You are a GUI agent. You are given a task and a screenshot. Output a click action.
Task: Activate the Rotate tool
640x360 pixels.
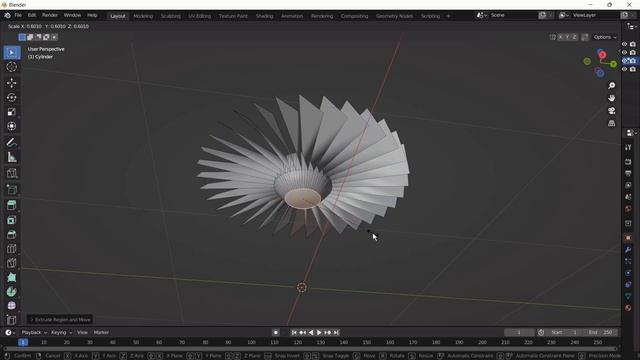pyautogui.click(x=12, y=97)
